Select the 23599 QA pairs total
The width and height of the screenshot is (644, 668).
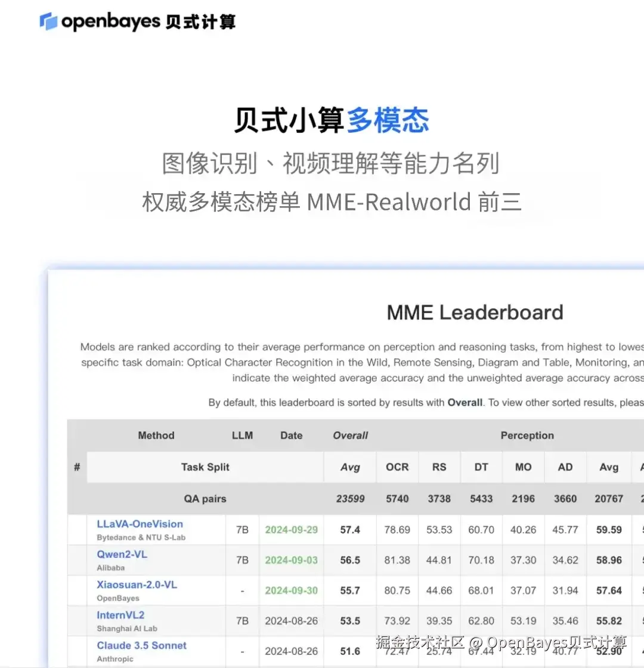point(351,499)
